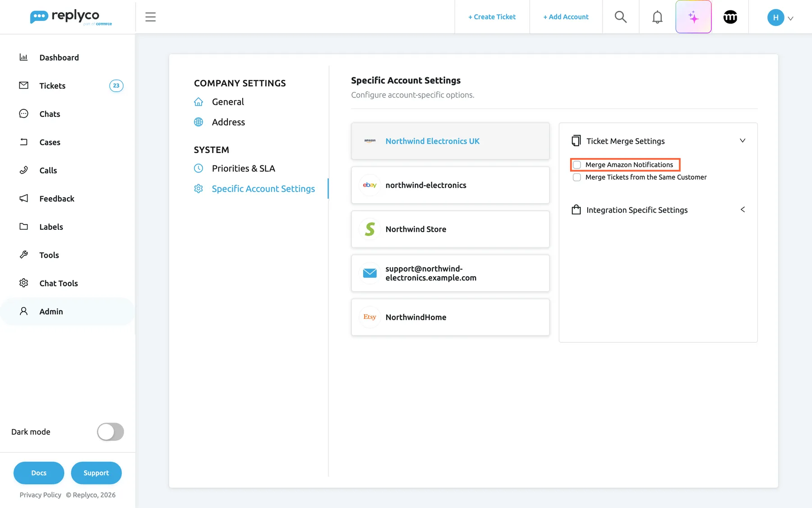Image resolution: width=812 pixels, height=508 pixels.
Task: Select Specific Account Settings link
Action: (x=263, y=189)
